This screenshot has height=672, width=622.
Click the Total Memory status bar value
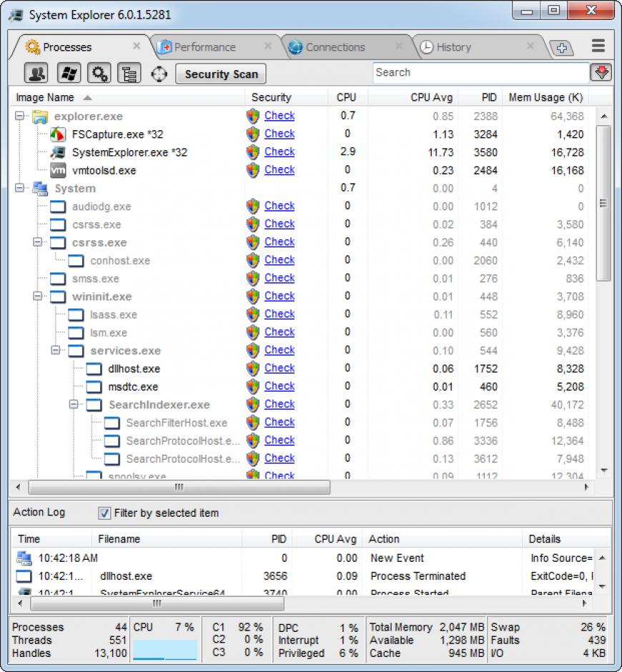(x=462, y=628)
